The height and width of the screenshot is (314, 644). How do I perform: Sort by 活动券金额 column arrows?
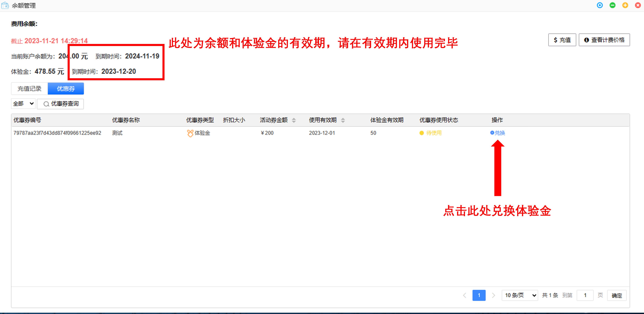point(294,120)
